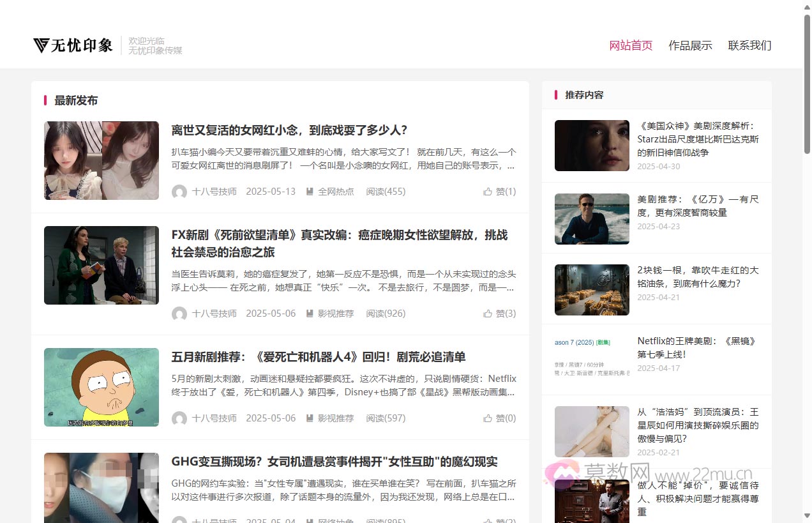812x523 pixels.
Task: Switch to the 网站首页 menu item
Action: pos(631,45)
